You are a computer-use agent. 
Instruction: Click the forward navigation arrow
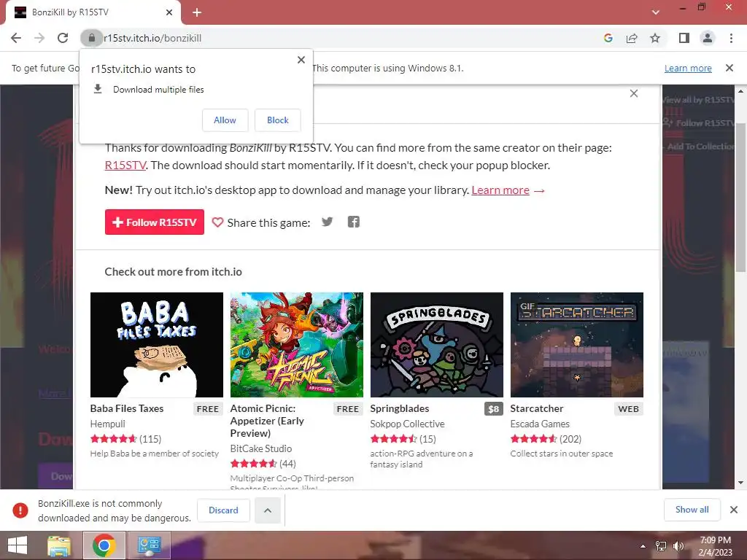[39, 38]
